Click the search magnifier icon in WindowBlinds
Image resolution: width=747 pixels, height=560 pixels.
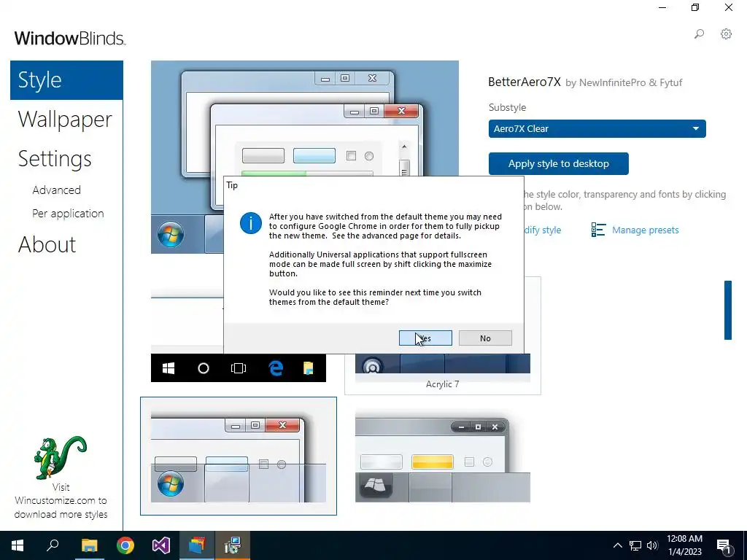pos(699,34)
